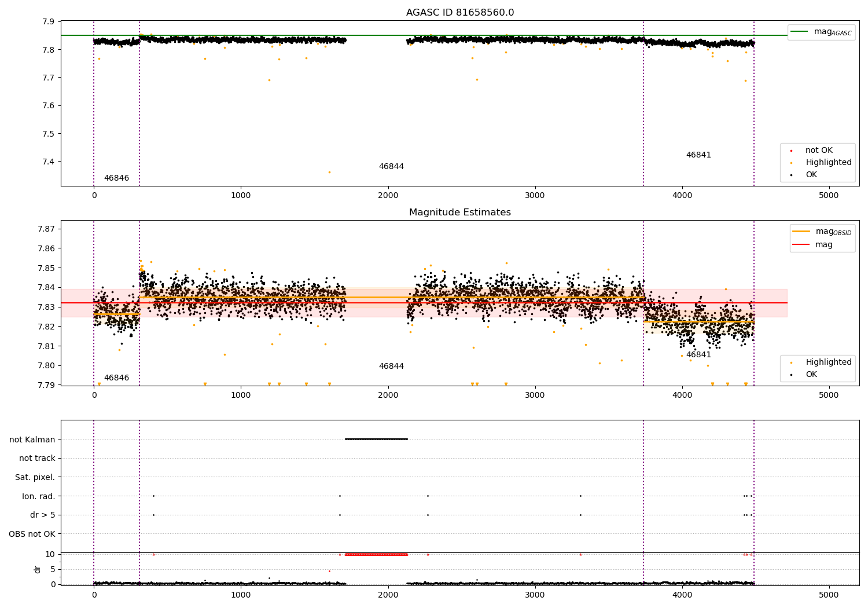Click the '2000' x-axis tick of the top plot

(x=388, y=196)
